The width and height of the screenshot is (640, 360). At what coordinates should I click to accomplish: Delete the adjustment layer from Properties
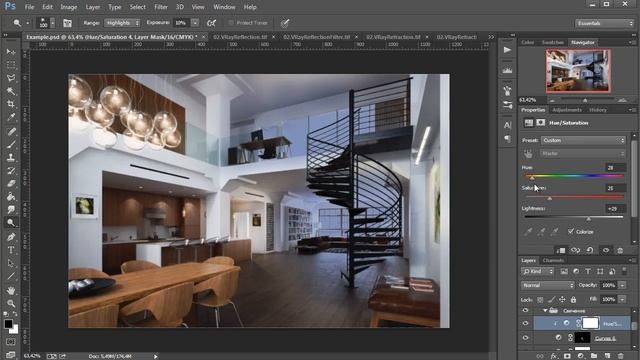tap(620, 250)
